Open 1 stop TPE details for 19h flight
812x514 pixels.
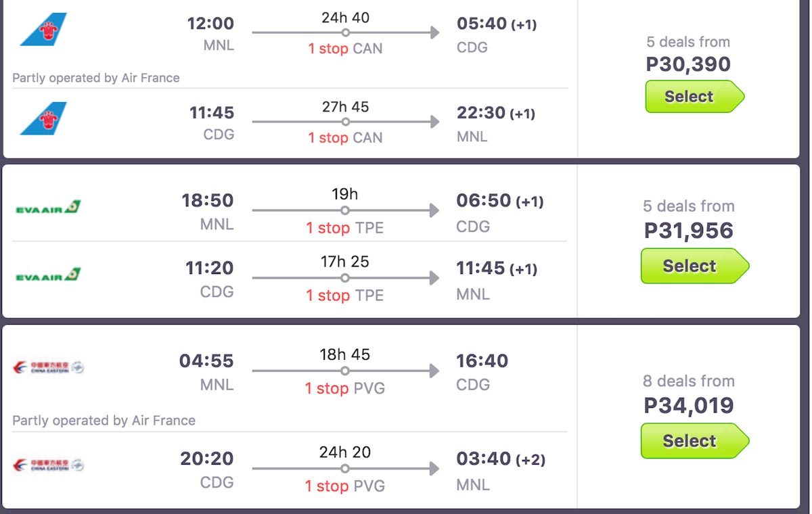(x=344, y=228)
